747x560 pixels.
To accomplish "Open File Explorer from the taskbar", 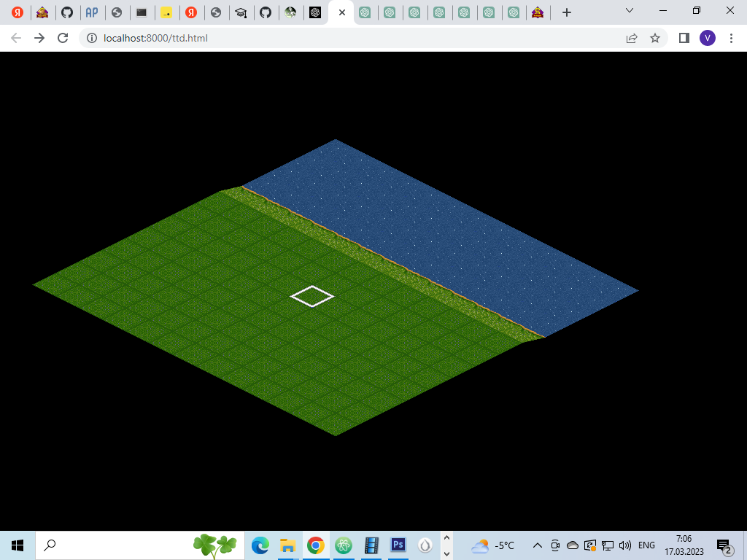I will pyautogui.click(x=287, y=545).
